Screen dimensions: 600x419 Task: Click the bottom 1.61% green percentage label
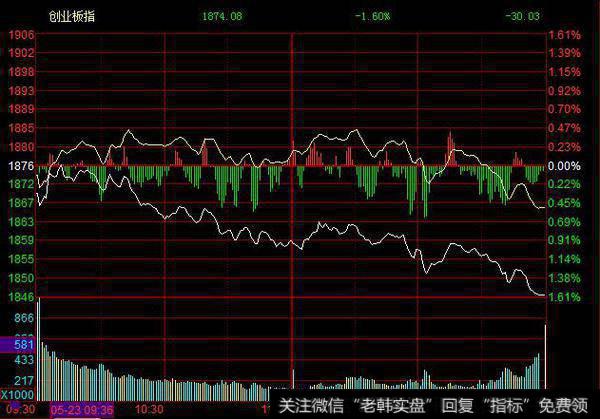tap(564, 297)
